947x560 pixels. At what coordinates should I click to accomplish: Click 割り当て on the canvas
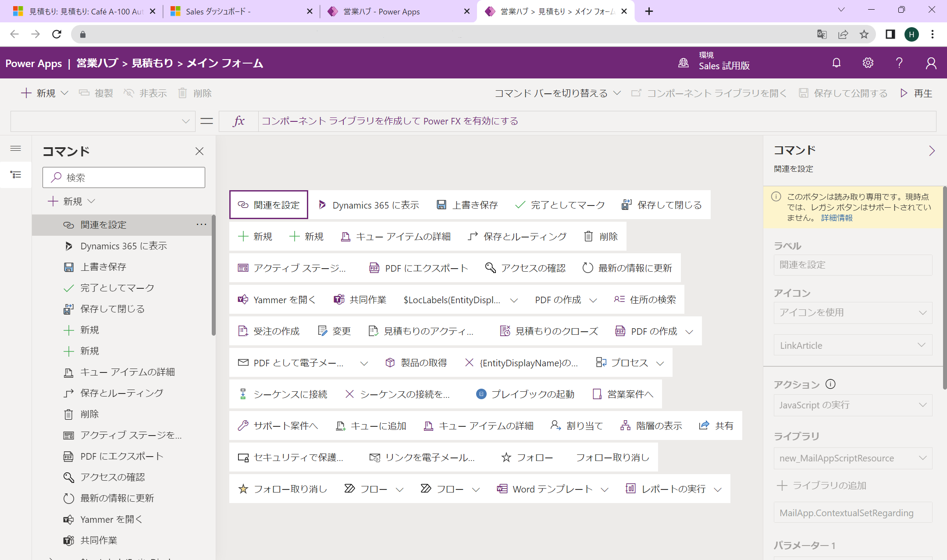tap(577, 425)
